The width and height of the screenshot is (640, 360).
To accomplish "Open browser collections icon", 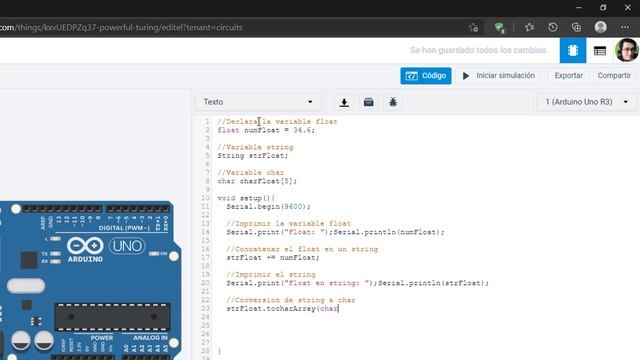I will 576,27.
